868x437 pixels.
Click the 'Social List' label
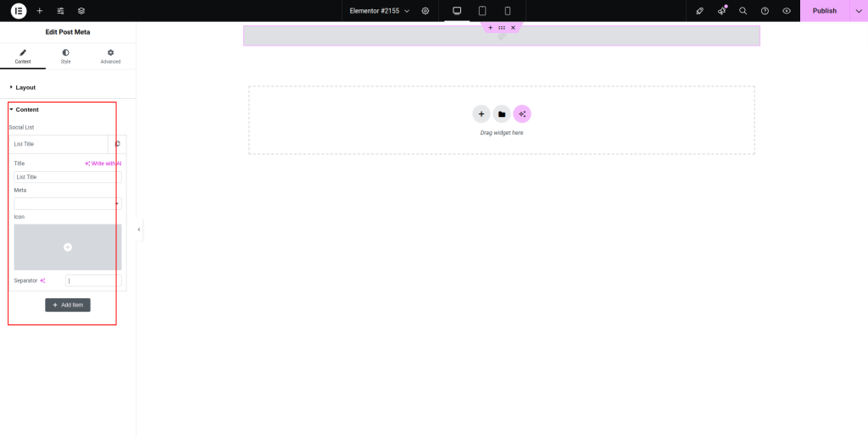[21, 127]
